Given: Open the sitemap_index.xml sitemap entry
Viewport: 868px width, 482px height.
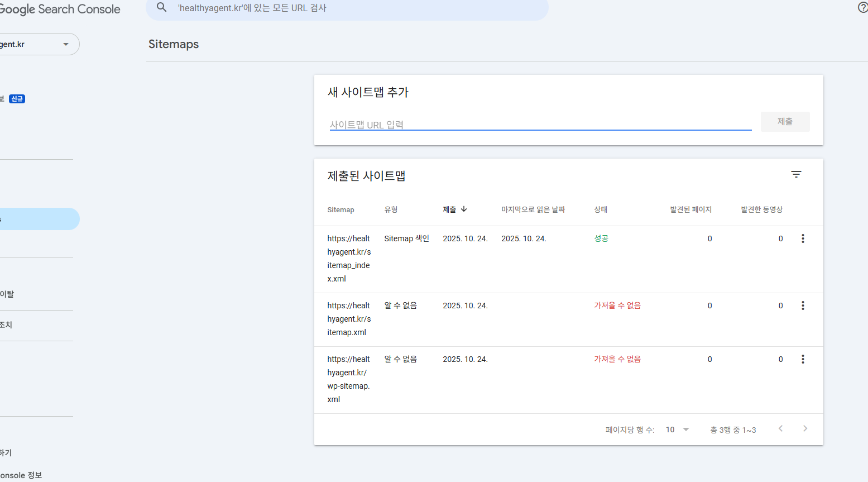Looking at the screenshot, I should coord(349,259).
